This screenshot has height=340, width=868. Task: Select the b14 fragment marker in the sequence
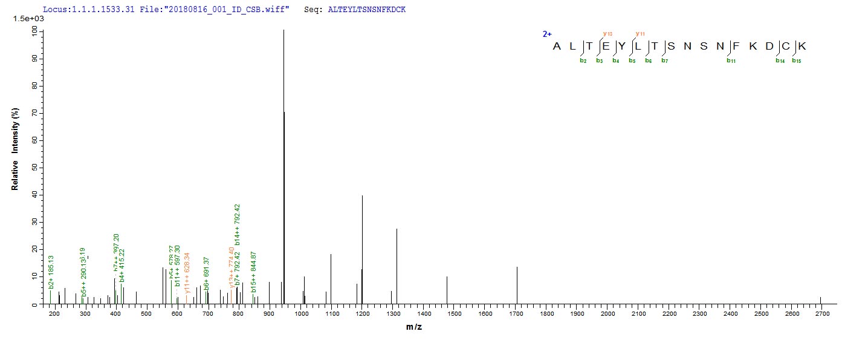tap(780, 60)
